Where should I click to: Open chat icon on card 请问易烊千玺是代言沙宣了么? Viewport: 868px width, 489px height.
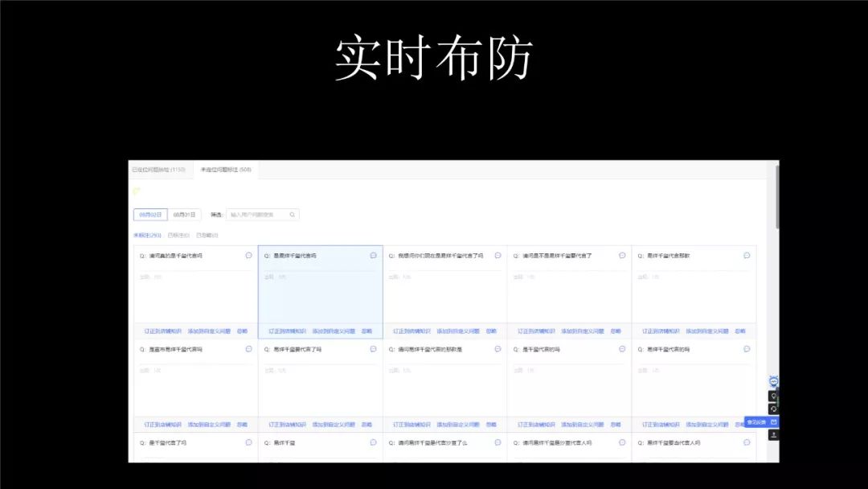[x=497, y=442]
